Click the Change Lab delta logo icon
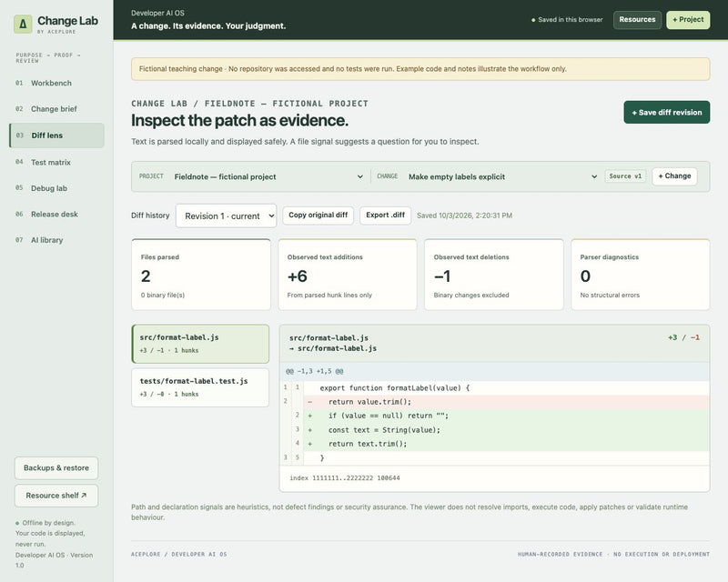Screen dimensions: 728x582 [23, 24]
